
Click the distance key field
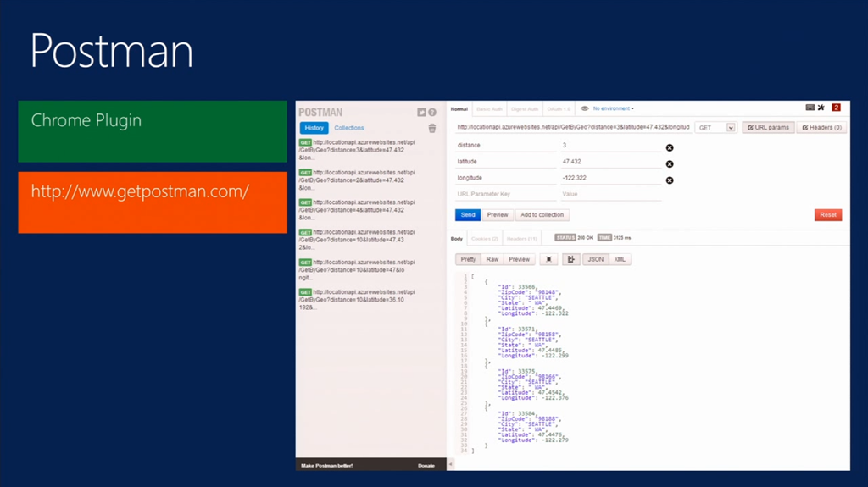[505, 145]
